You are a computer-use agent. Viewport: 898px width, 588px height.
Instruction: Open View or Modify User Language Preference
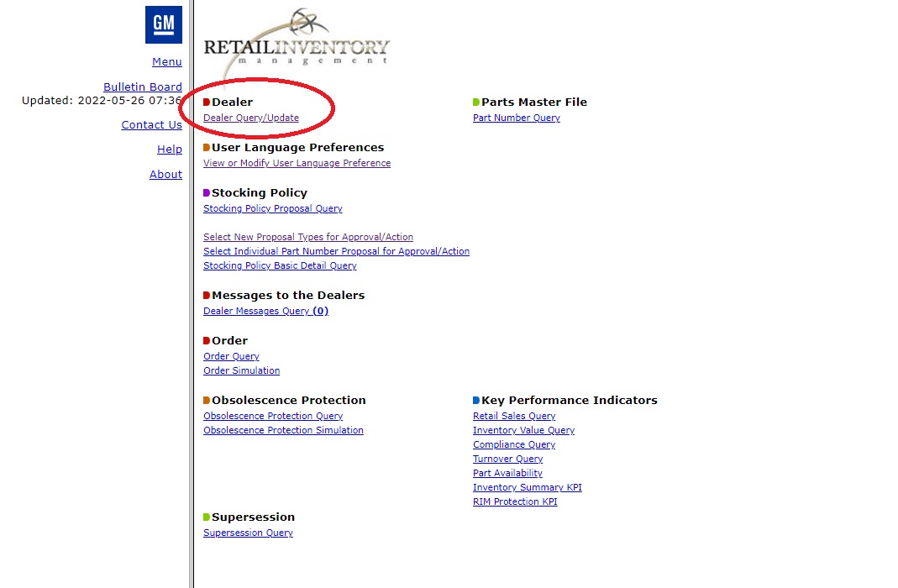click(297, 163)
